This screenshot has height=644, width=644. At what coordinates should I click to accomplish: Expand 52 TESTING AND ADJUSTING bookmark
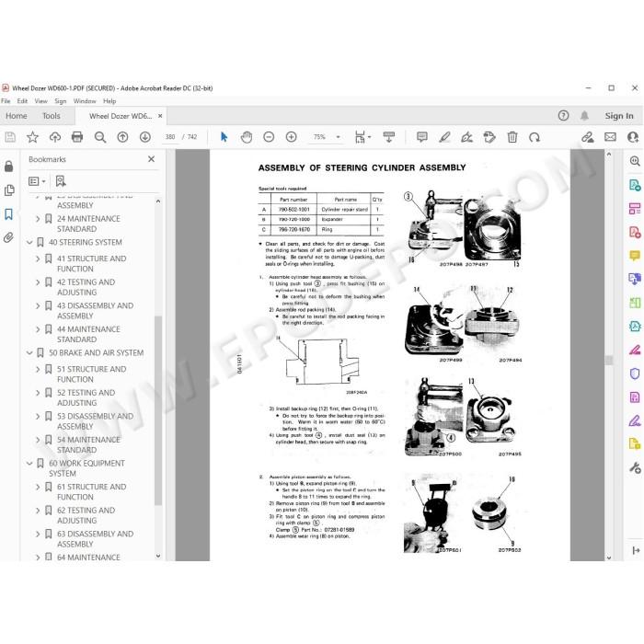coord(38,393)
